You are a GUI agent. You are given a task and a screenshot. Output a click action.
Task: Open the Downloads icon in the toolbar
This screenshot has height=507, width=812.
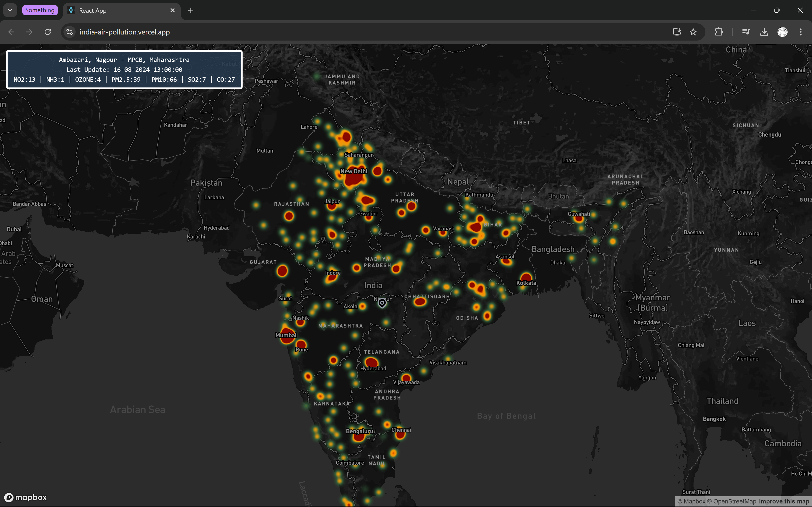pyautogui.click(x=764, y=32)
